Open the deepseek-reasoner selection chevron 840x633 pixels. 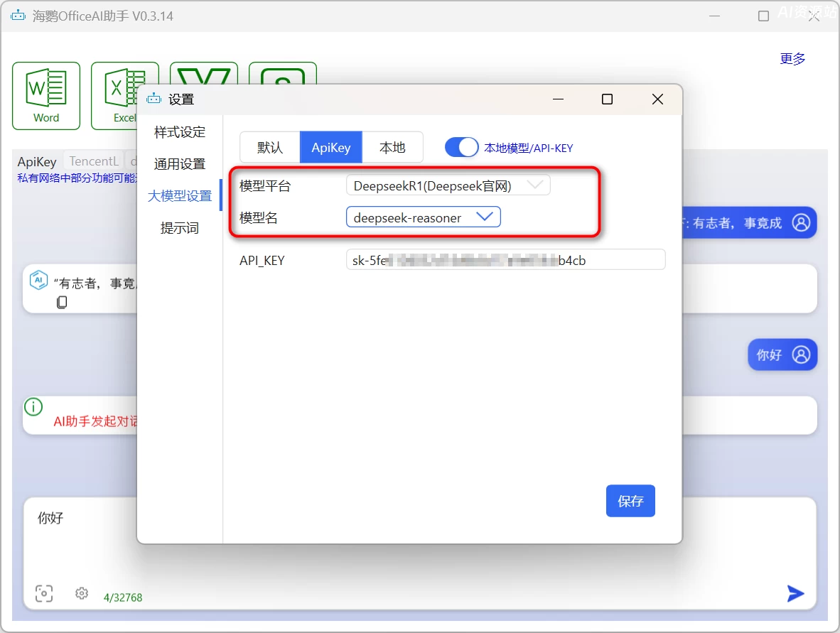pos(485,217)
